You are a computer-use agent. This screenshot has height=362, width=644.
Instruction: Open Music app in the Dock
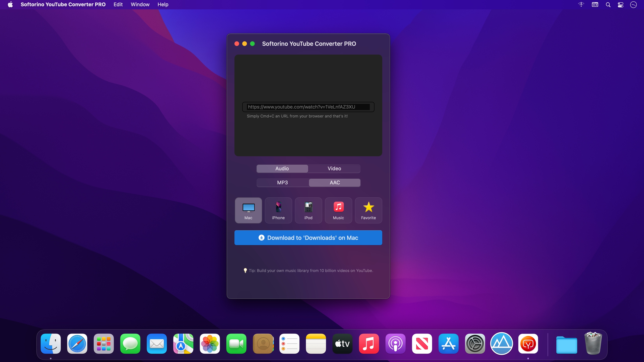(x=369, y=344)
